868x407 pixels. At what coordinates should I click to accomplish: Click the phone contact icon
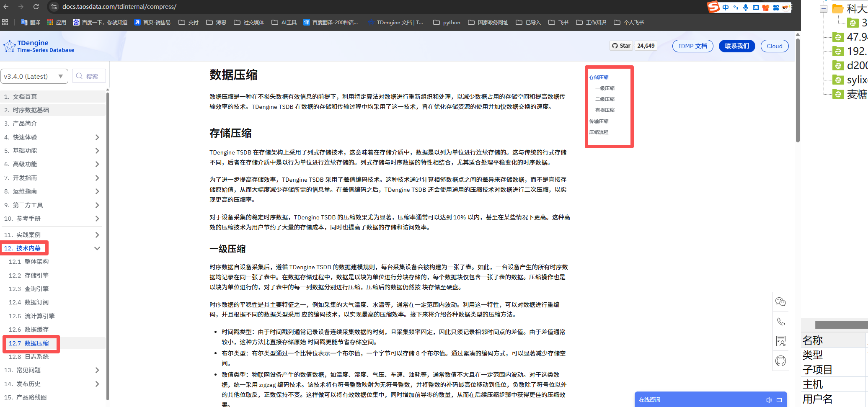pos(780,322)
